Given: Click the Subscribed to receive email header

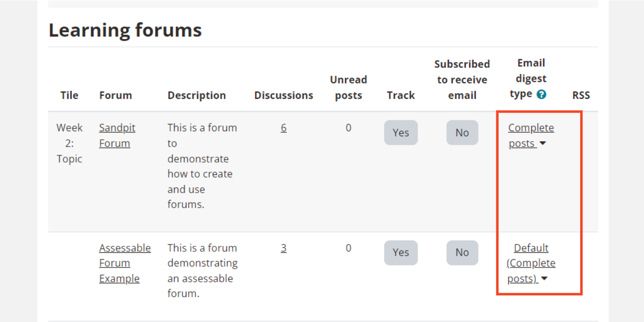Looking at the screenshot, I should 462,80.
